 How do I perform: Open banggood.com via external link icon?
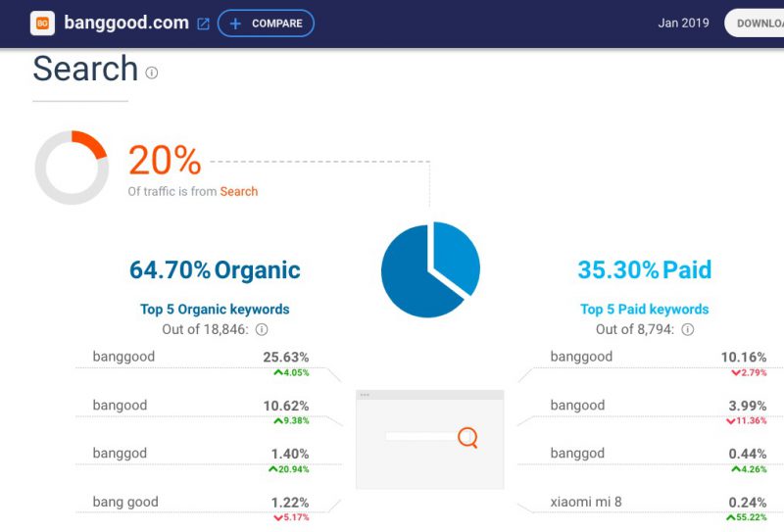(x=203, y=24)
